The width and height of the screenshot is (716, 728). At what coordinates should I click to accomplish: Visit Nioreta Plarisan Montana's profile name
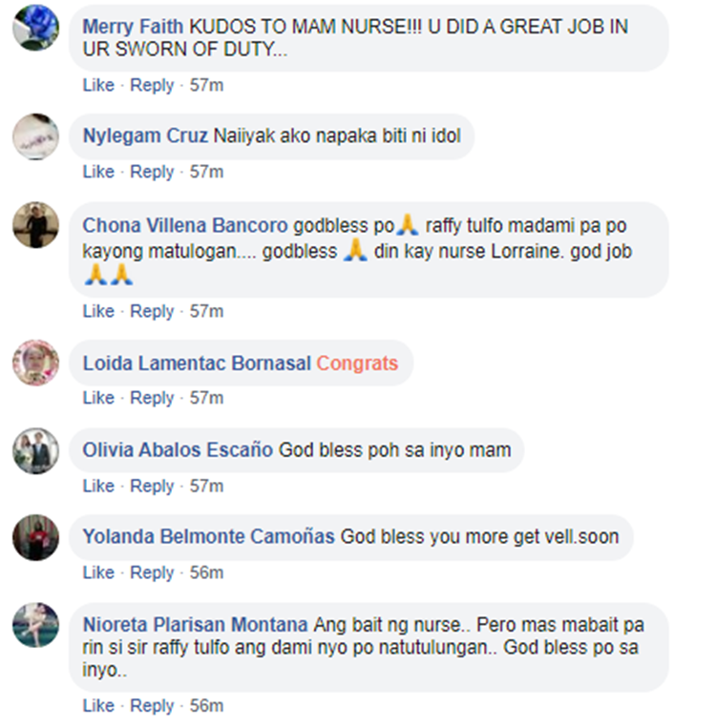point(195,625)
